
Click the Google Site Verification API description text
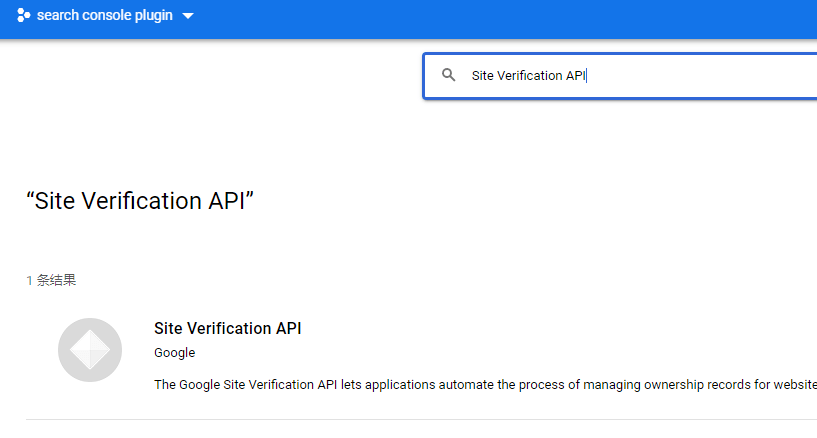tap(485, 385)
